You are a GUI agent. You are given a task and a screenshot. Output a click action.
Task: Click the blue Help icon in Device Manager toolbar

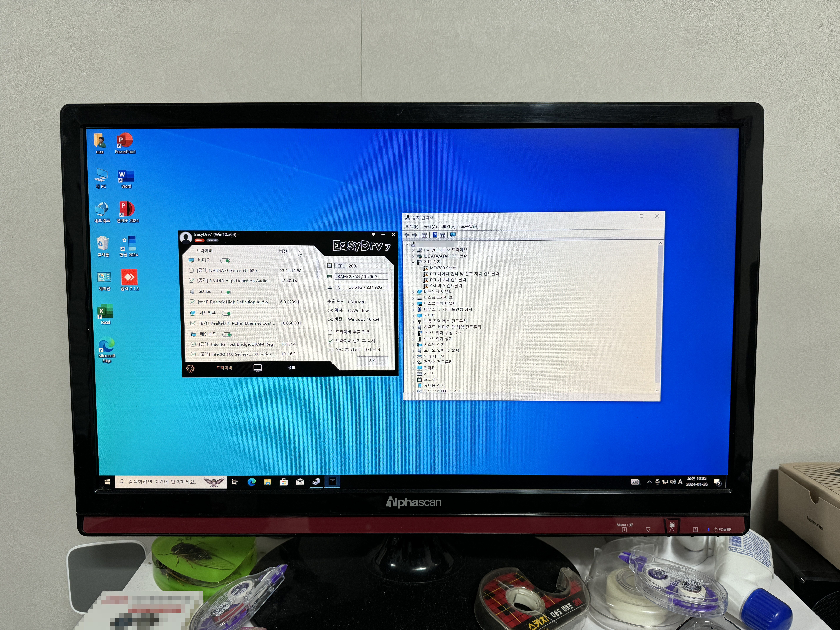click(x=435, y=235)
